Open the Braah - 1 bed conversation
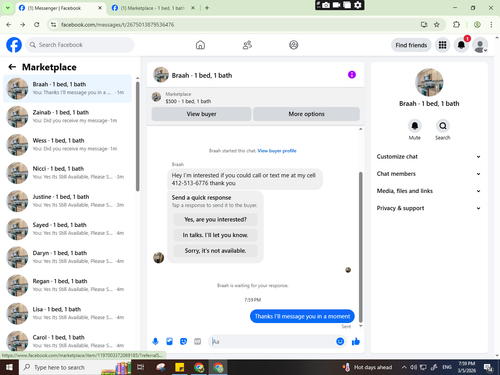 [x=67, y=89]
